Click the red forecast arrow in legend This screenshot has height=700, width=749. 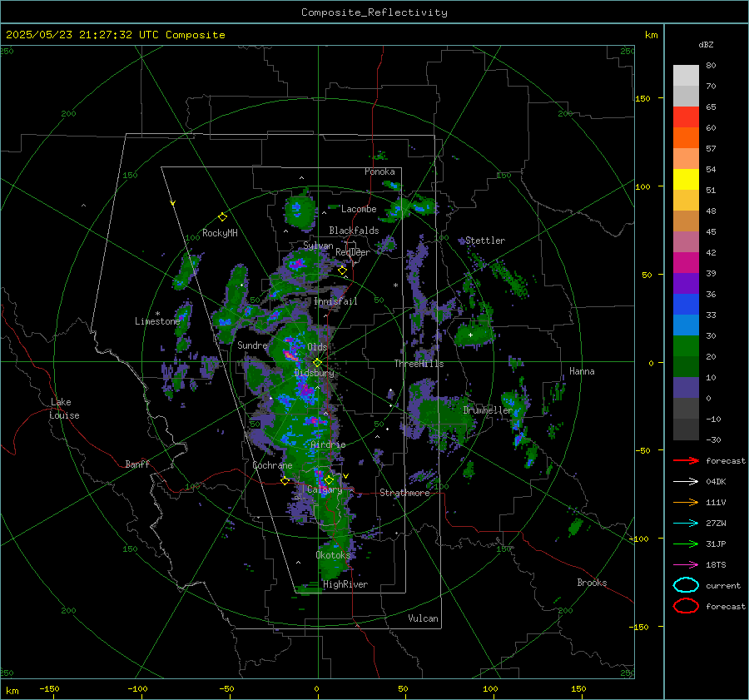pyautogui.click(x=686, y=460)
